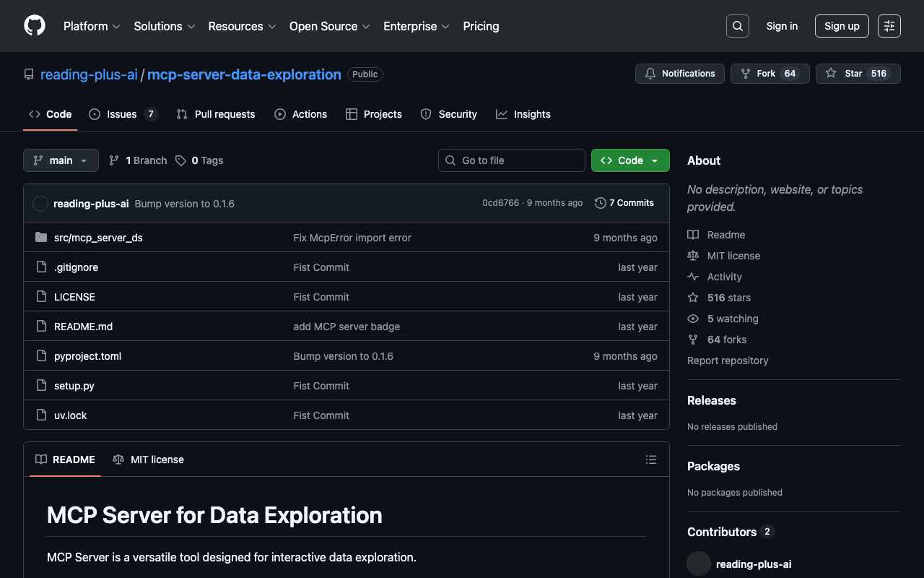Open the MIT license tab in README
Viewport: 924px width, 578px height.
(149, 460)
